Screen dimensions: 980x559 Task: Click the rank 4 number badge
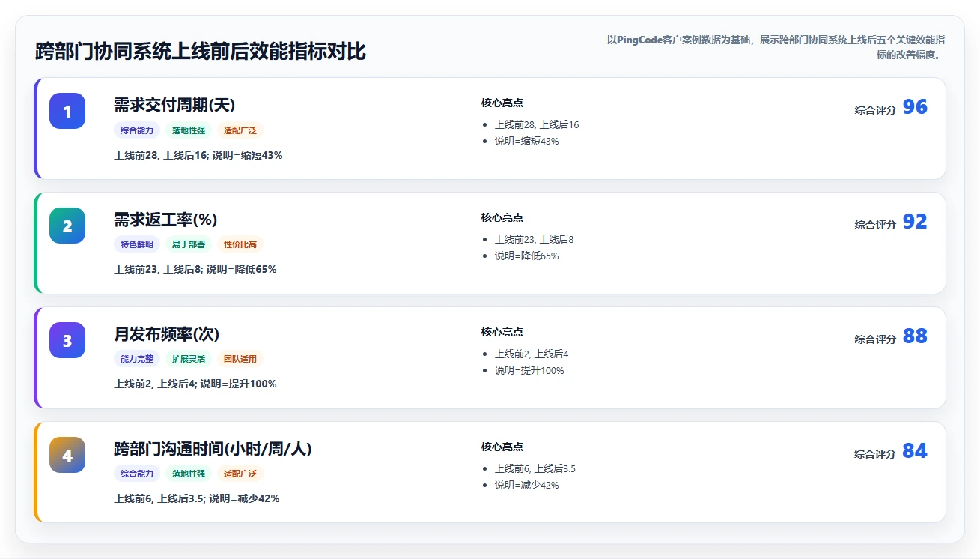click(67, 455)
